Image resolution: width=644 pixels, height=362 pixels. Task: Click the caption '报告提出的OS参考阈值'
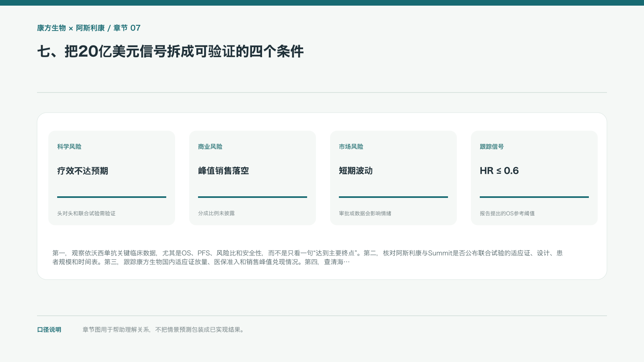click(x=507, y=214)
